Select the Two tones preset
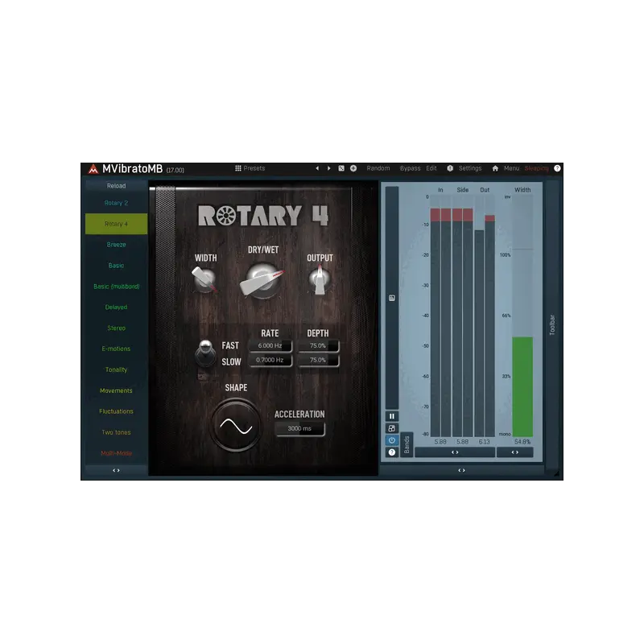Image resolution: width=644 pixels, height=644 pixels. [116, 432]
